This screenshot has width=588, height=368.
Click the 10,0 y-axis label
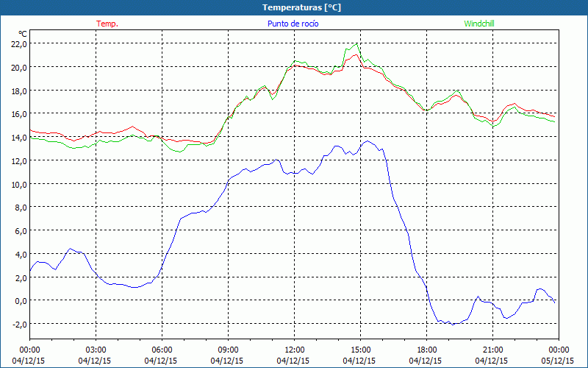20,185
